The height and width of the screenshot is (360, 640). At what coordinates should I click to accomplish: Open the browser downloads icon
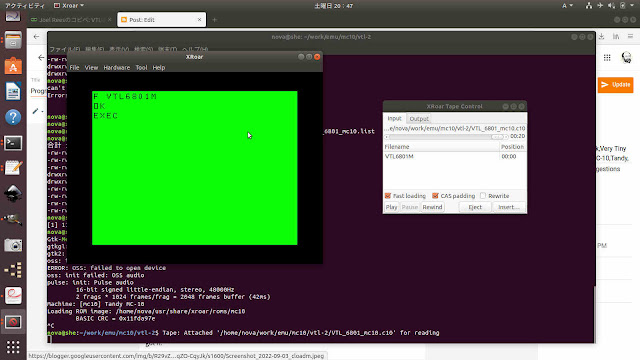[x=602, y=37]
